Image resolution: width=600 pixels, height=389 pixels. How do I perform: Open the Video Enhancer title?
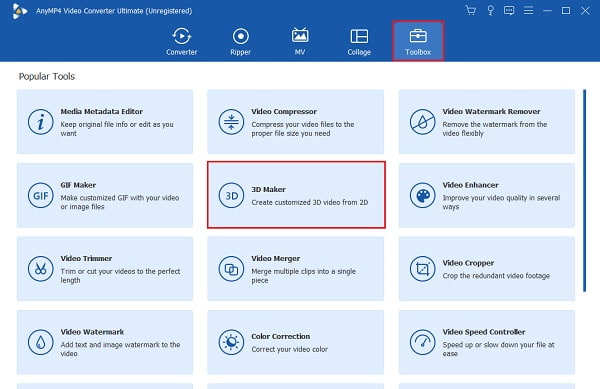point(470,185)
